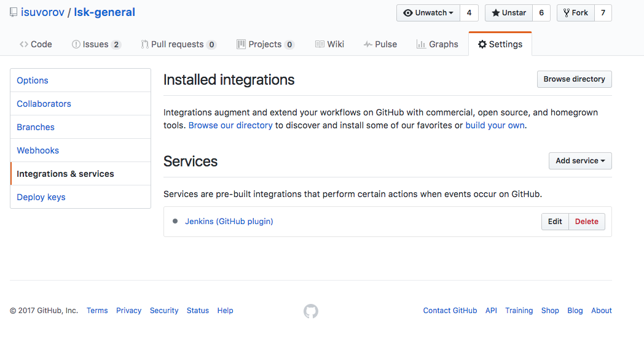Select the Settings tab
This screenshot has width=644, height=342.
[x=500, y=44]
